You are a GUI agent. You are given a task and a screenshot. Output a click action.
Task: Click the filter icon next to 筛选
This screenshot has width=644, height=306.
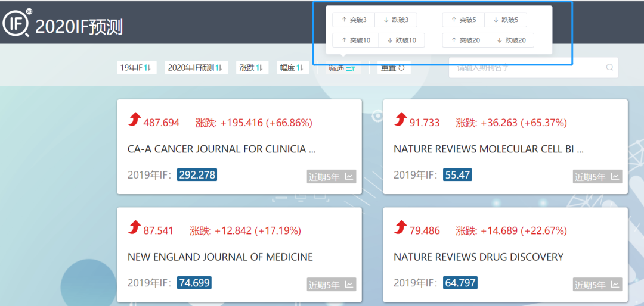click(351, 68)
